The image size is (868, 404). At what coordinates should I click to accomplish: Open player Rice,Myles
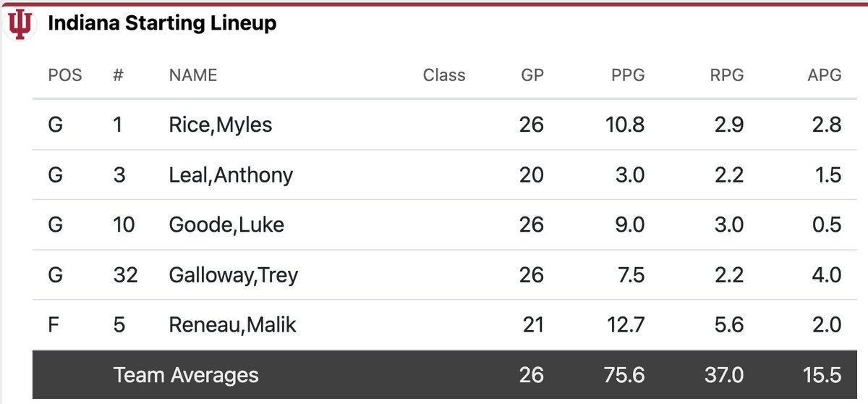click(x=221, y=125)
